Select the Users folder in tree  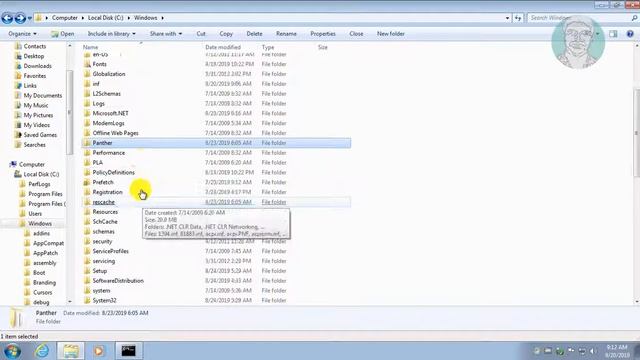click(x=35, y=213)
